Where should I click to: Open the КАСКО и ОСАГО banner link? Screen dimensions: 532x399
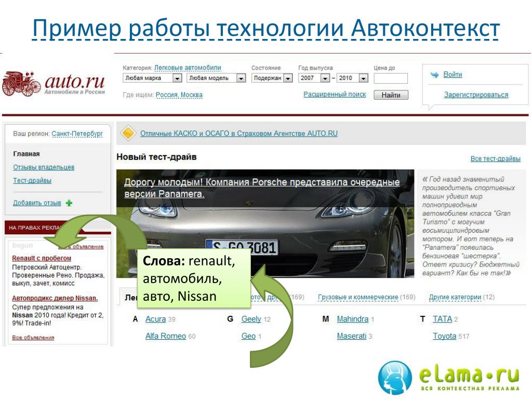[x=239, y=134]
